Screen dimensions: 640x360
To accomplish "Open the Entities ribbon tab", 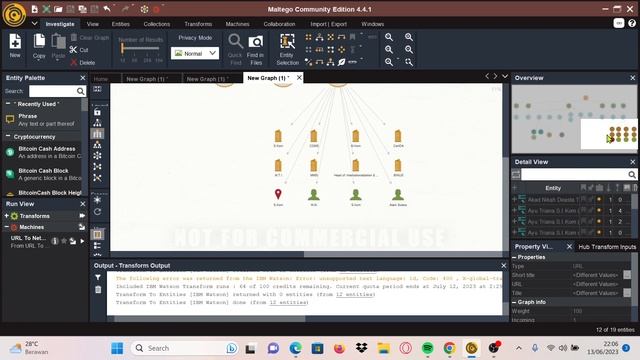I will pos(121,24).
